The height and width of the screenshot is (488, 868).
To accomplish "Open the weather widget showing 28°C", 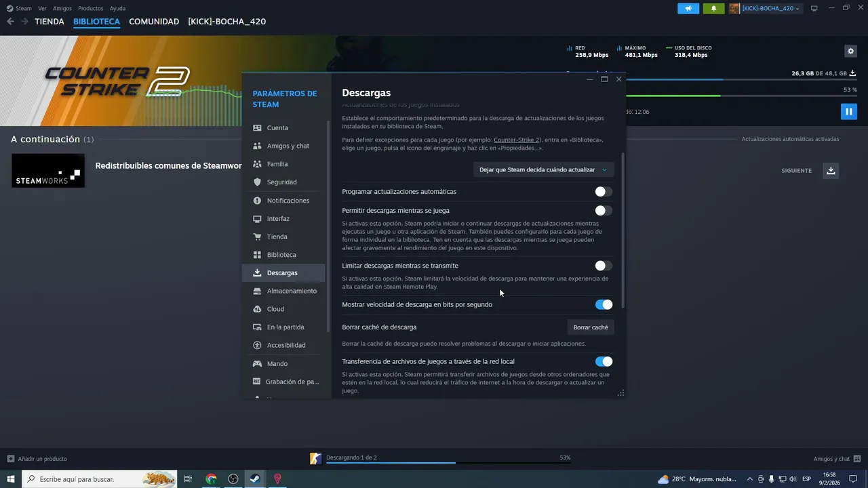I will click(x=696, y=479).
